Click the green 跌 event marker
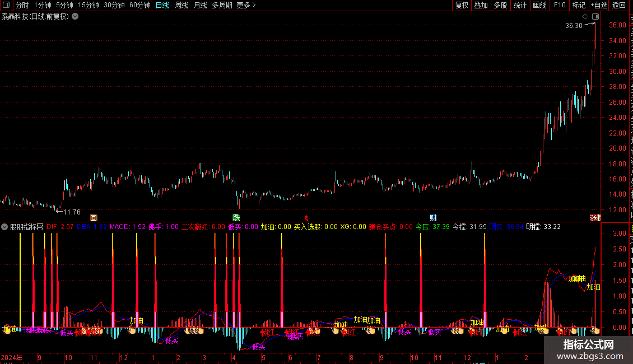The width and height of the screenshot is (633, 364). (x=236, y=217)
